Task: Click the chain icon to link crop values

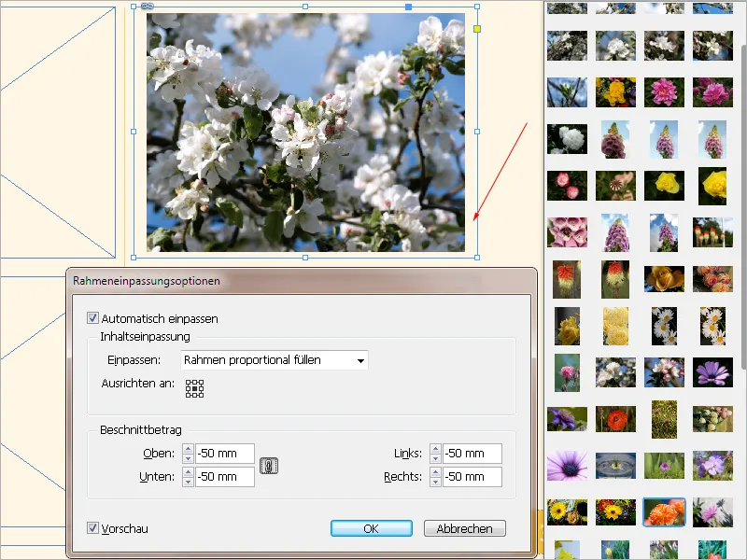Action: (267, 464)
